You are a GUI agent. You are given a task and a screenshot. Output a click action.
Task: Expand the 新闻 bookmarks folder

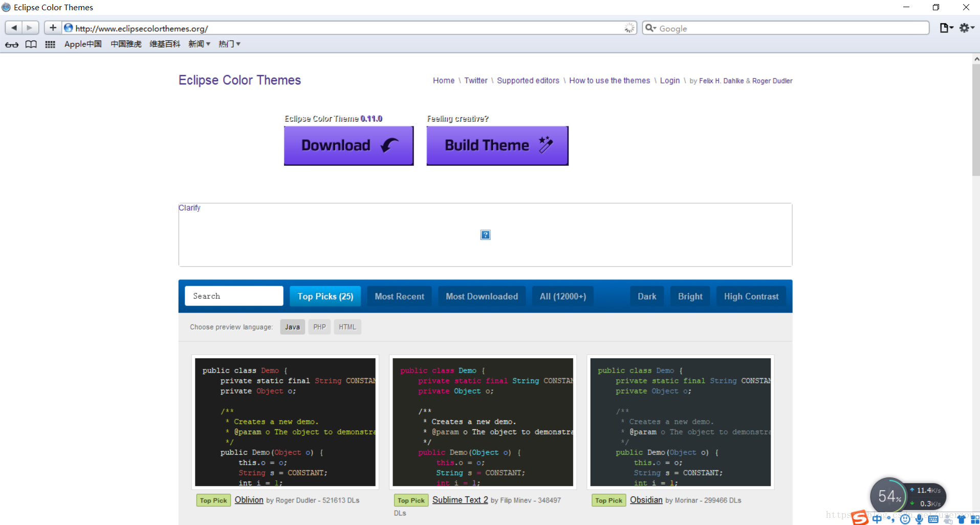tap(199, 44)
